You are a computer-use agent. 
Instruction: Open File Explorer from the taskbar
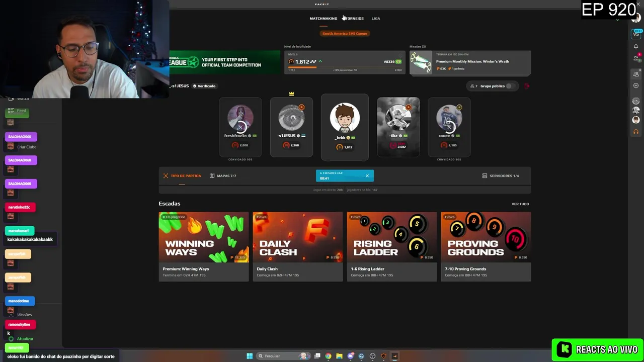coord(339,356)
